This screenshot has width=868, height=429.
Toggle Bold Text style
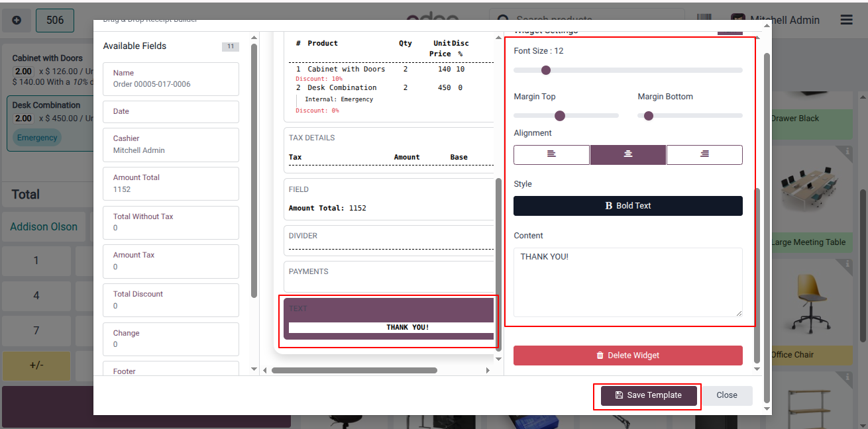[x=628, y=206]
